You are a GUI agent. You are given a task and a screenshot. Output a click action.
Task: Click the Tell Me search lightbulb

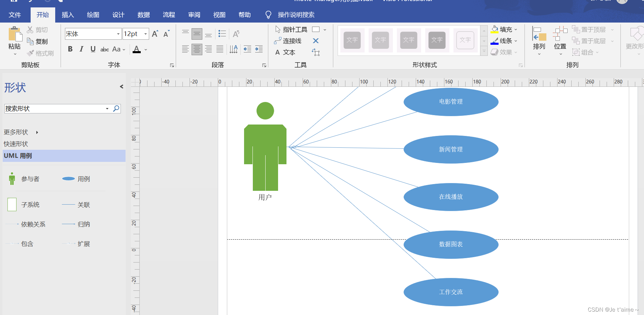(268, 15)
